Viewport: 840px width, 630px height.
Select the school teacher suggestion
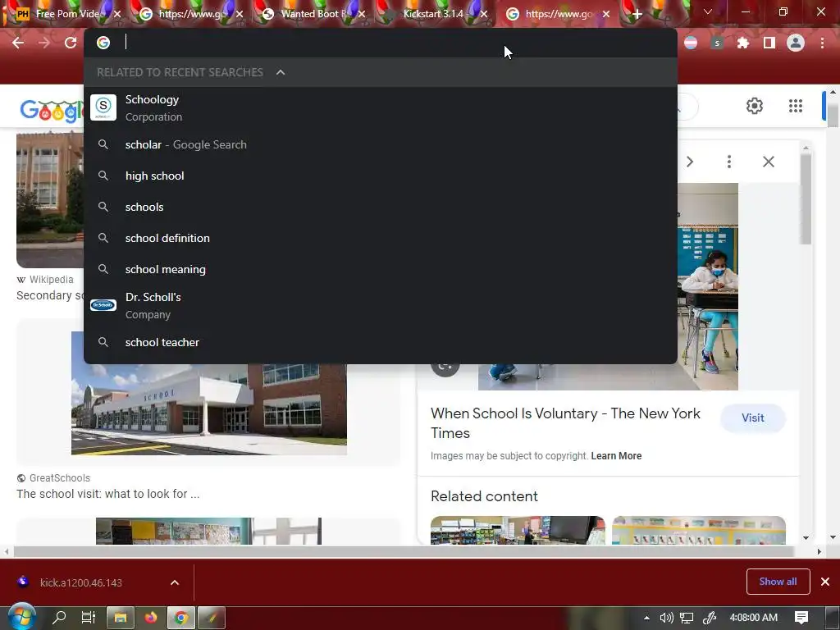click(381, 342)
